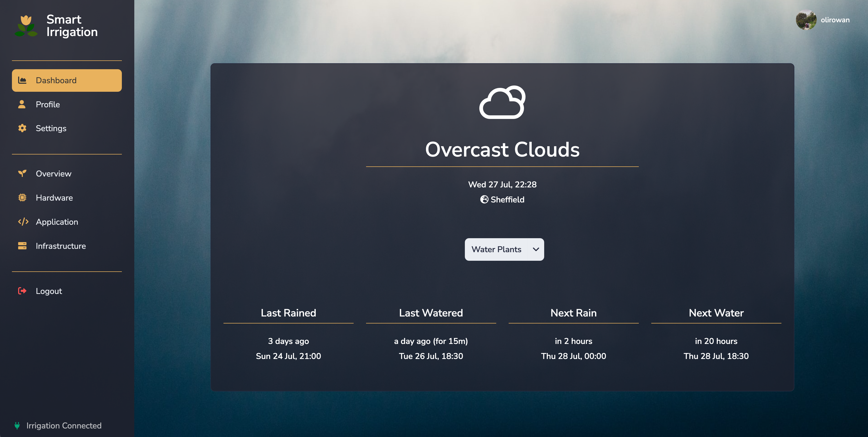Expand the Water Plants dropdown arrow

tap(536, 249)
